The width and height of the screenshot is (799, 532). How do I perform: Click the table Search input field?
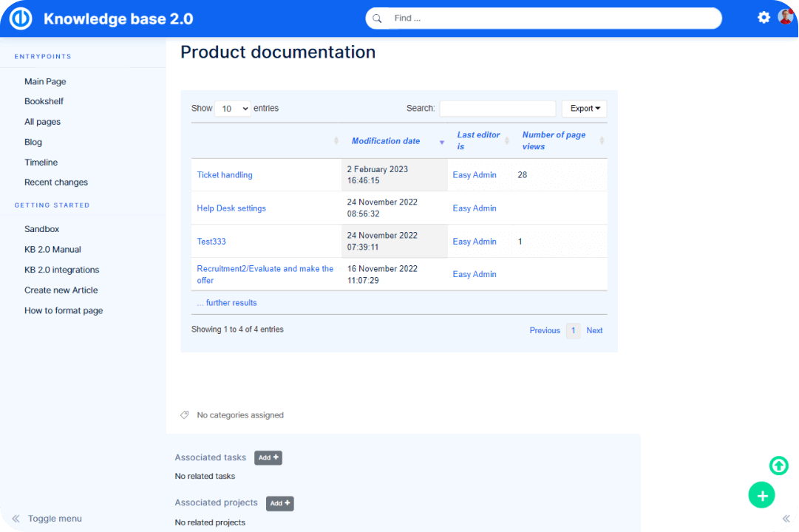coord(497,109)
